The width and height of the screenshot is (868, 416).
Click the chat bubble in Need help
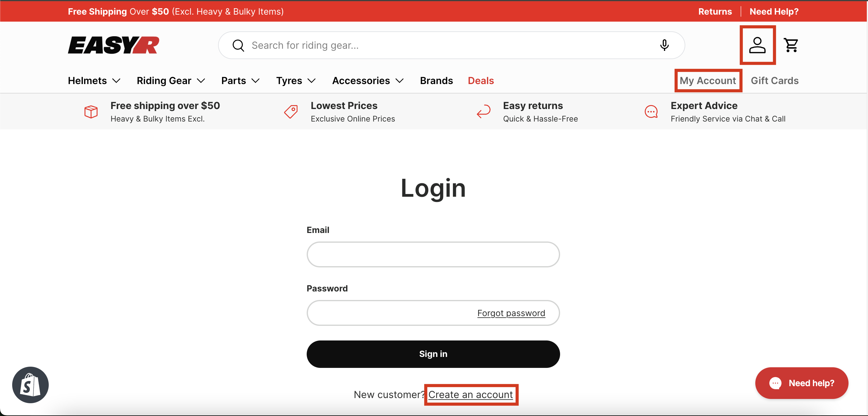point(775,383)
